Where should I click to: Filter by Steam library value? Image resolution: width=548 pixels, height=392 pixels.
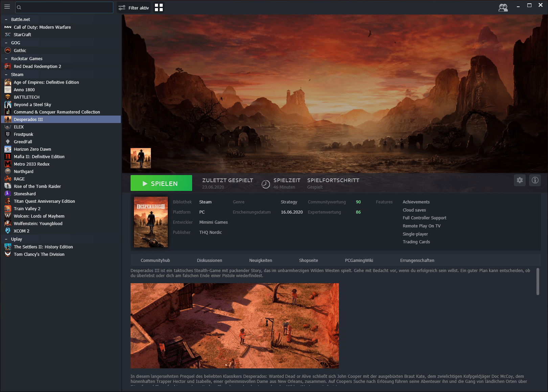pos(205,202)
